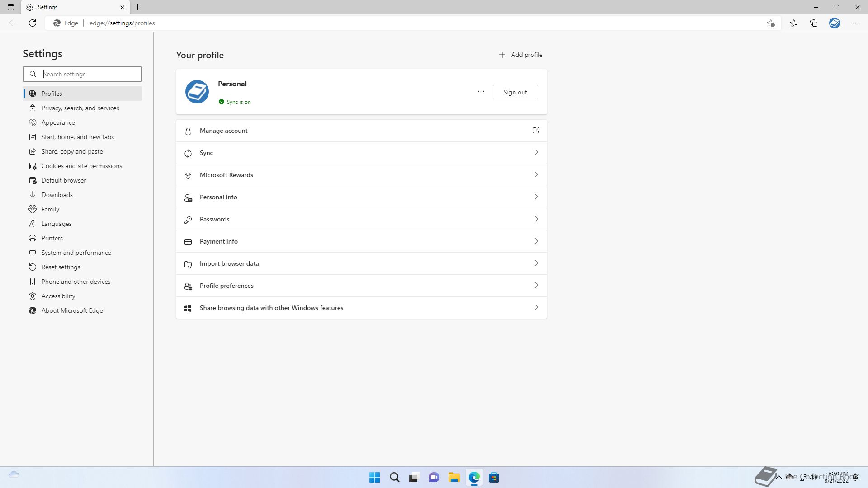Viewport: 868px width, 488px height.
Task: Expand the Profile preferences chevron
Action: 536,286
